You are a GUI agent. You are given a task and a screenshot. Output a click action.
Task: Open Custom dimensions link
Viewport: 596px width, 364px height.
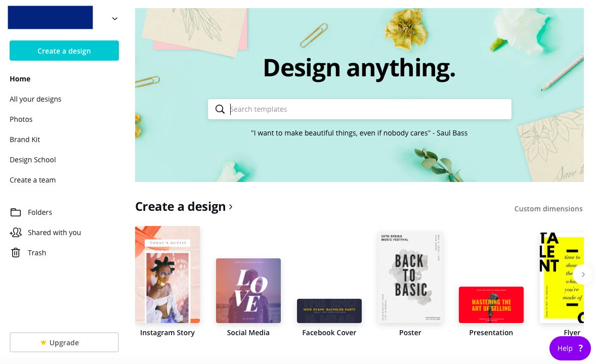(x=548, y=209)
